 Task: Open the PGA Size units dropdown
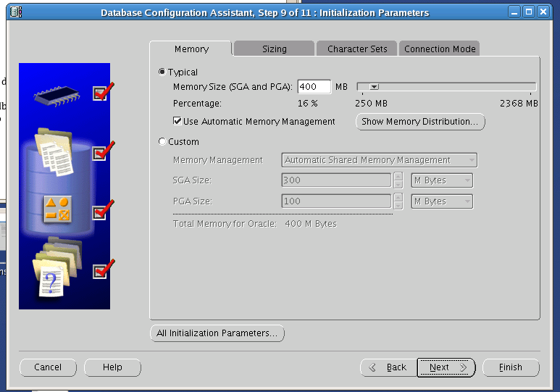click(442, 201)
